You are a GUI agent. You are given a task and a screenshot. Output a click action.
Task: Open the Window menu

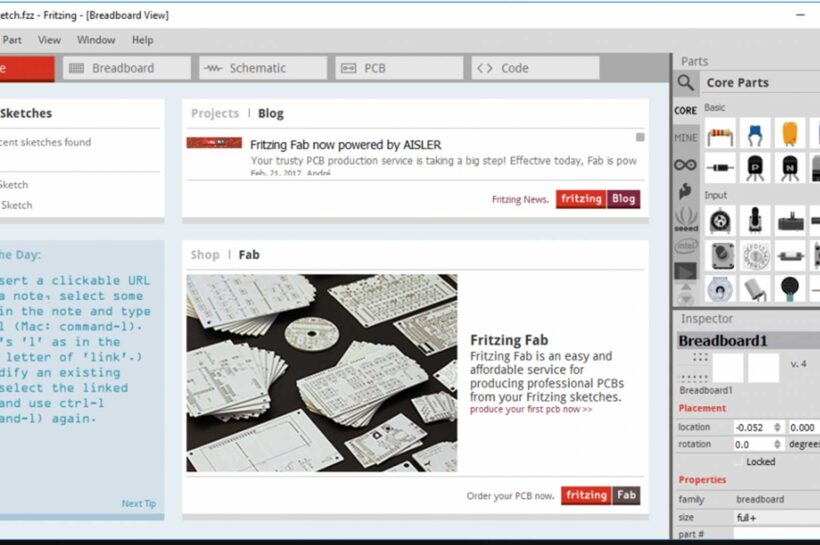coord(96,40)
